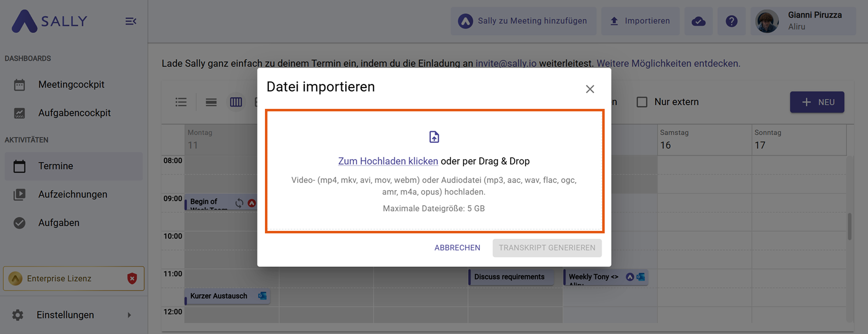Click the invite@sally.io link

coord(506,63)
